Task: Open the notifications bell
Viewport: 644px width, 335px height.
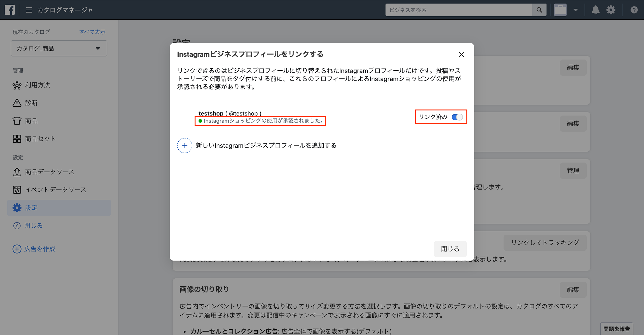Action: pos(595,10)
